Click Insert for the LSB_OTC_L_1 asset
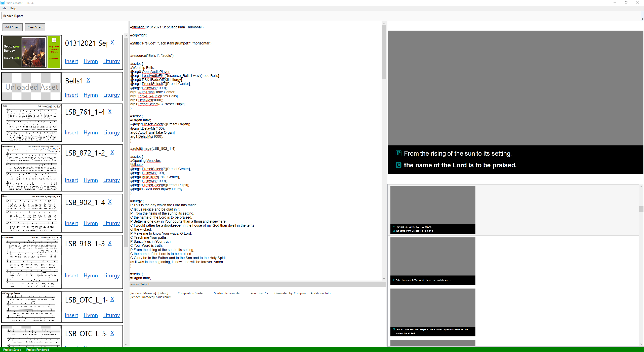The height and width of the screenshot is (352, 644). click(x=71, y=315)
